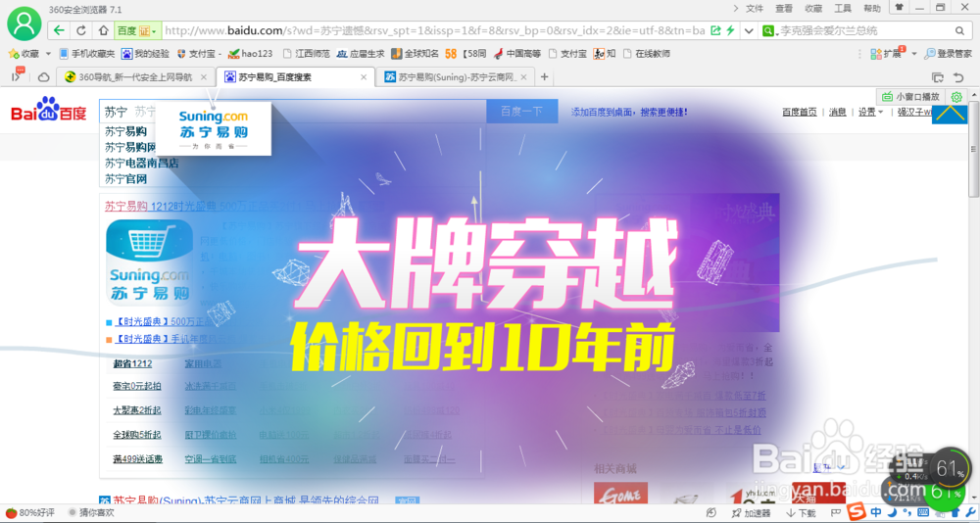Screen dimensions: 980x523
Task: Click 小窗口播放 mini window button
Action: [910, 97]
